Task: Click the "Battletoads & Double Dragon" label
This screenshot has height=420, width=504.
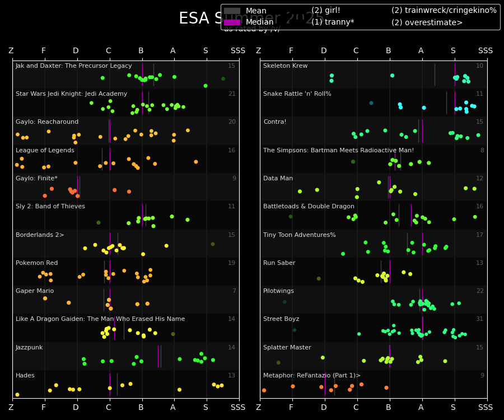Action: click(309, 206)
